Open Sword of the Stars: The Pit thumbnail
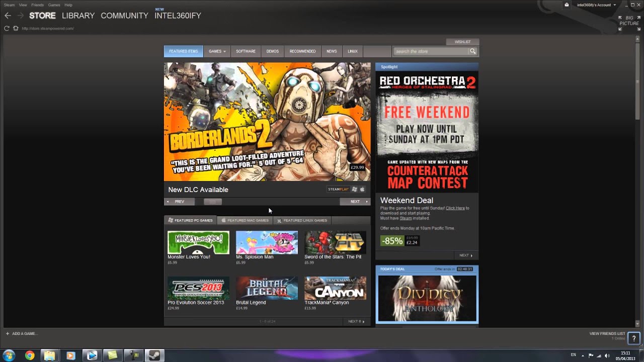 point(335,243)
